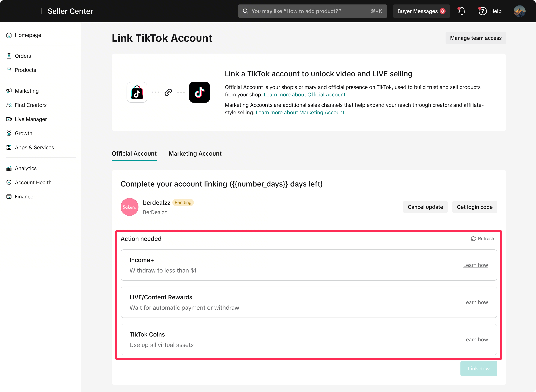The image size is (536, 392).
Task: Click the TikTok logo icon
Action: tap(199, 92)
